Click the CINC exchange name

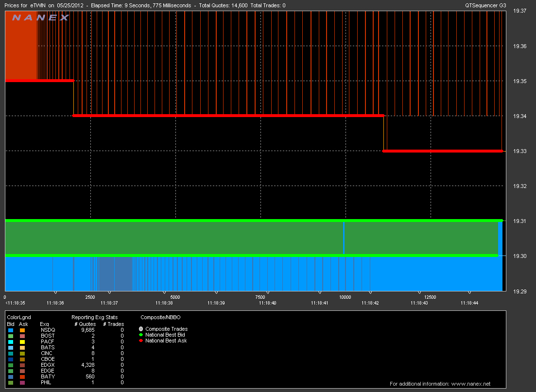point(47,353)
